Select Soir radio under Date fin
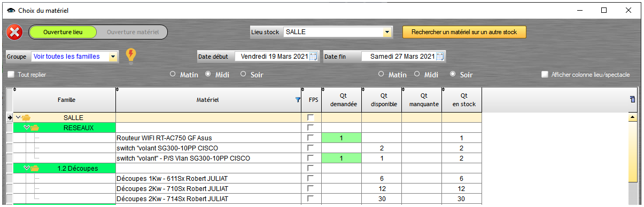 click(453, 74)
